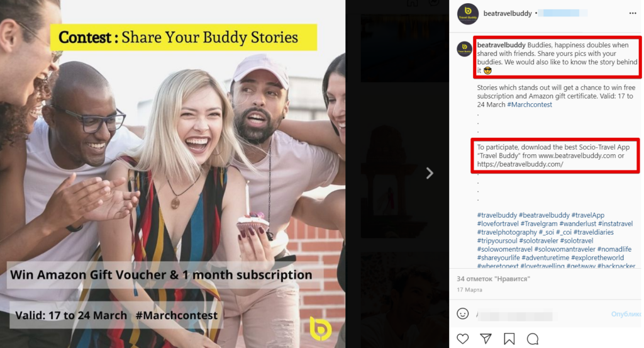Click the beatravelbuddy avatar in post header
Screen dimensions: 644x348
[x=467, y=13]
